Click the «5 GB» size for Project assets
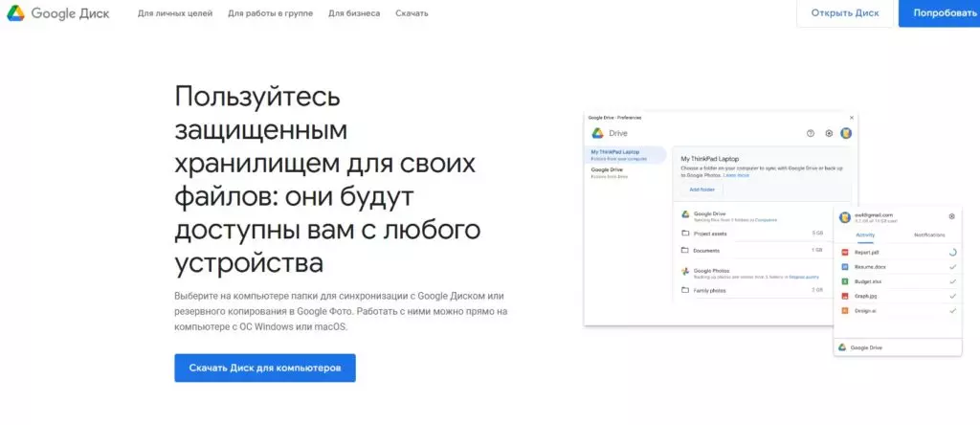Viewport: 980px width, 425px height. tap(817, 234)
